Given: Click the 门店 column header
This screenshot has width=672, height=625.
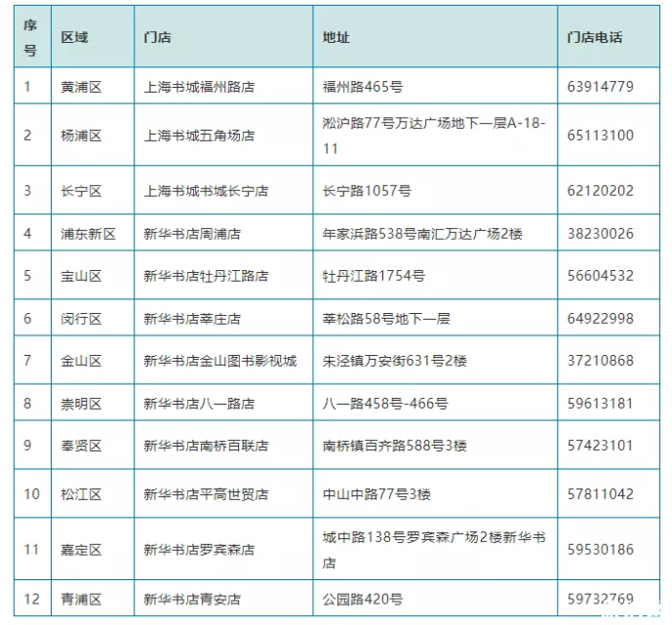Looking at the screenshot, I should (x=223, y=37).
